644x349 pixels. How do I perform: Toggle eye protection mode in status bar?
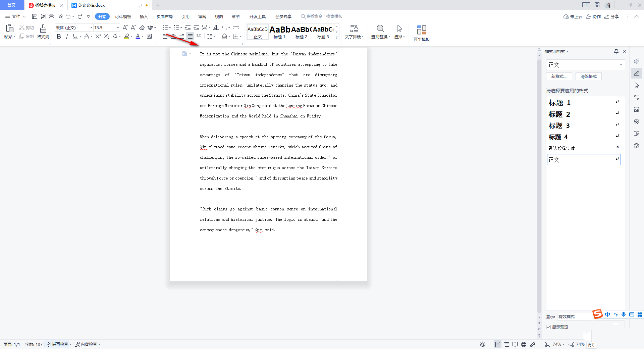click(x=482, y=344)
